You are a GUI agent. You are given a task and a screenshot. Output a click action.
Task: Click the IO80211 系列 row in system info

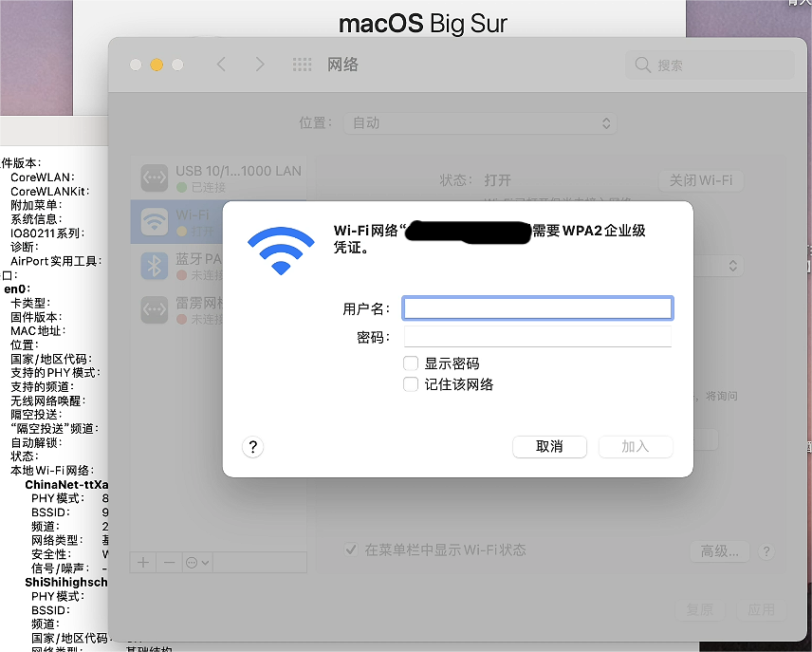[x=47, y=233]
